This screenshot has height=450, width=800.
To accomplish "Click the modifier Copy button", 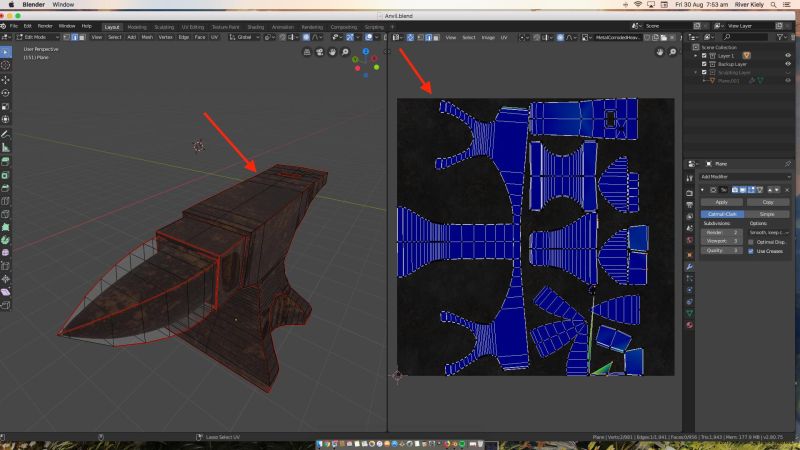I will click(x=768, y=203).
